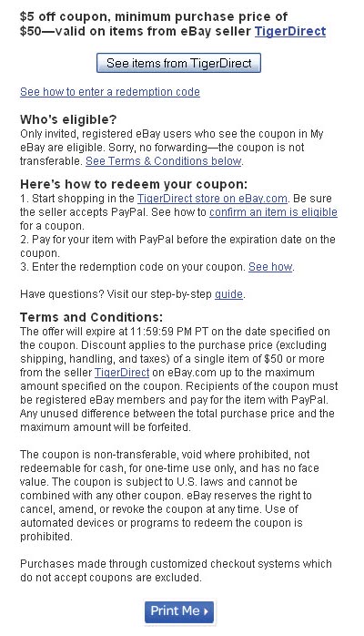Image resolution: width=364 pixels, height=636 pixels.
Task: Open the step-by-step guide link
Action: click(228, 294)
